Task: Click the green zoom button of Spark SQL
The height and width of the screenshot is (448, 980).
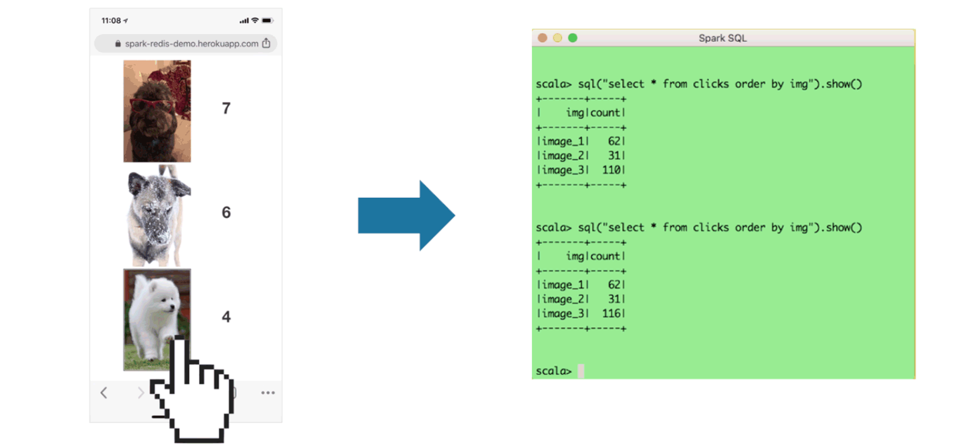Action: tap(572, 38)
